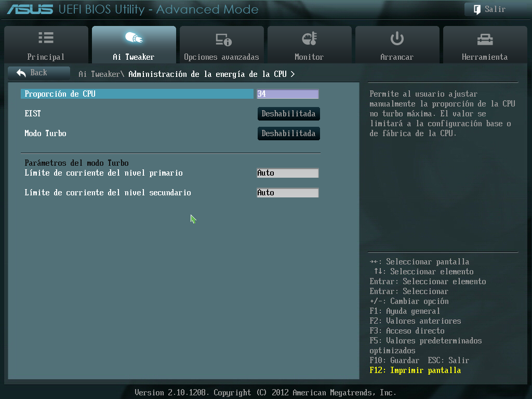Image resolution: width=532 pixels, height=399 pixels.
Task: Select the Modo Turbo label
Action: (x=46, y=134)
